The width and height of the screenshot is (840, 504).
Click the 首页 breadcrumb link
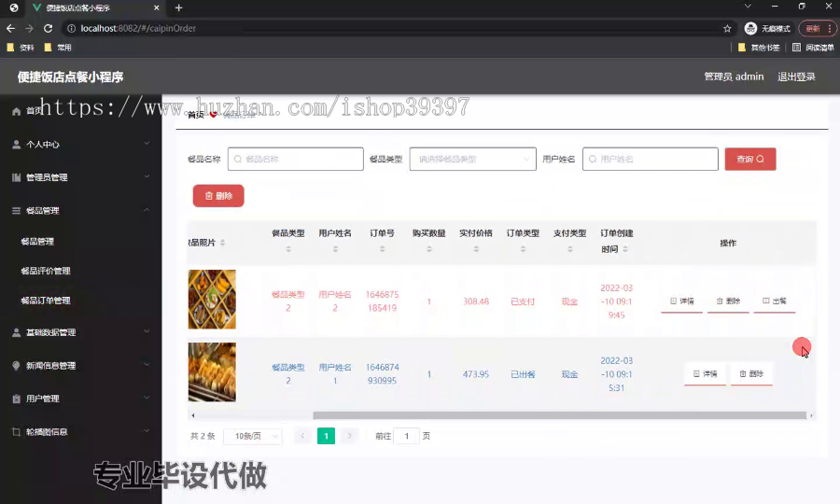pyautogui.click(x=196, y=115)
